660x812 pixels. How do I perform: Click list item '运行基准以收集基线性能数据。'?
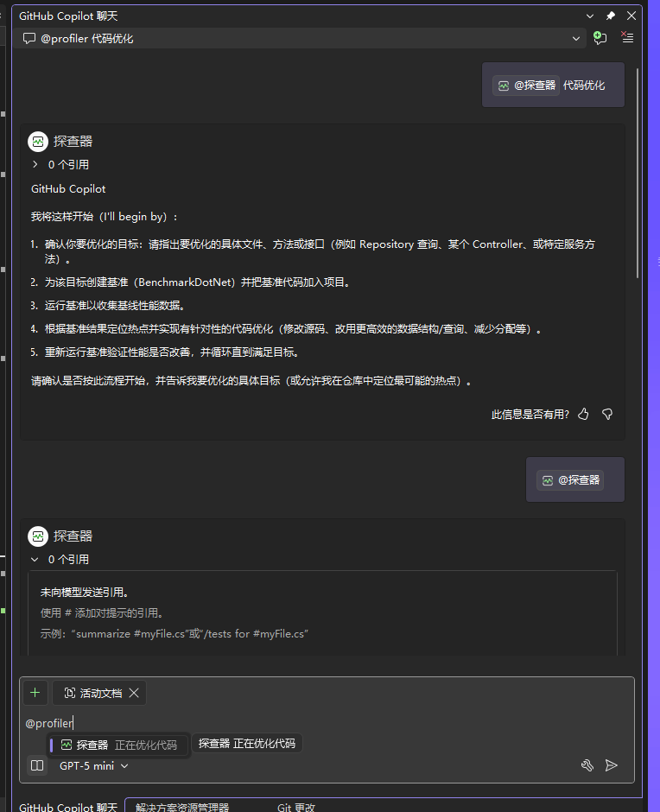click(x=116, y=306)
